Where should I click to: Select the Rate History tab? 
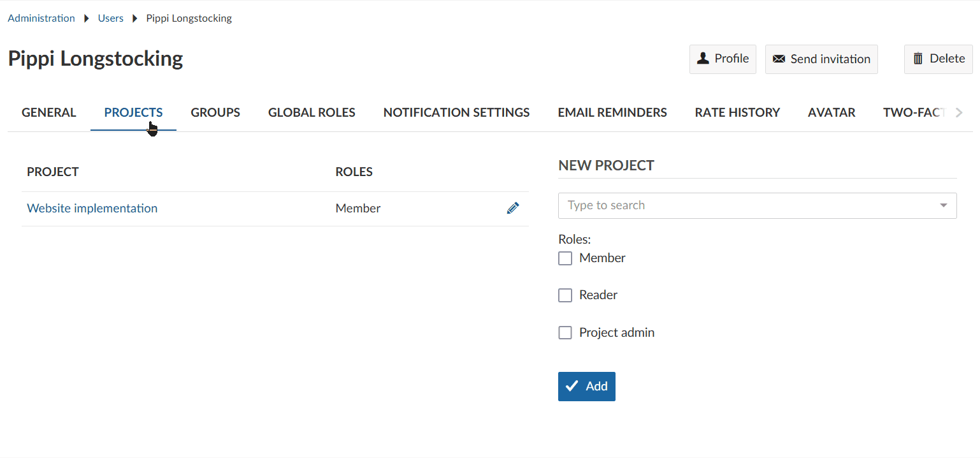(x=737, y=112)
